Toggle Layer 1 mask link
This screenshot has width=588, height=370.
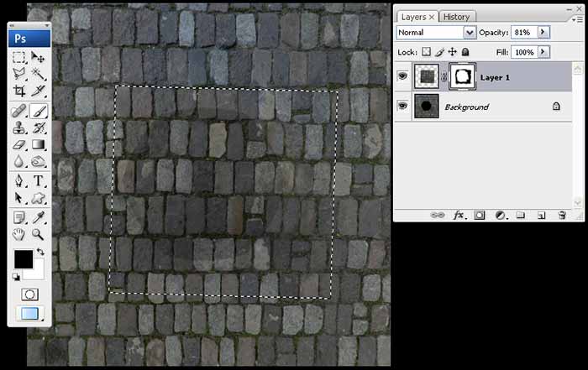tap(444, 77)
